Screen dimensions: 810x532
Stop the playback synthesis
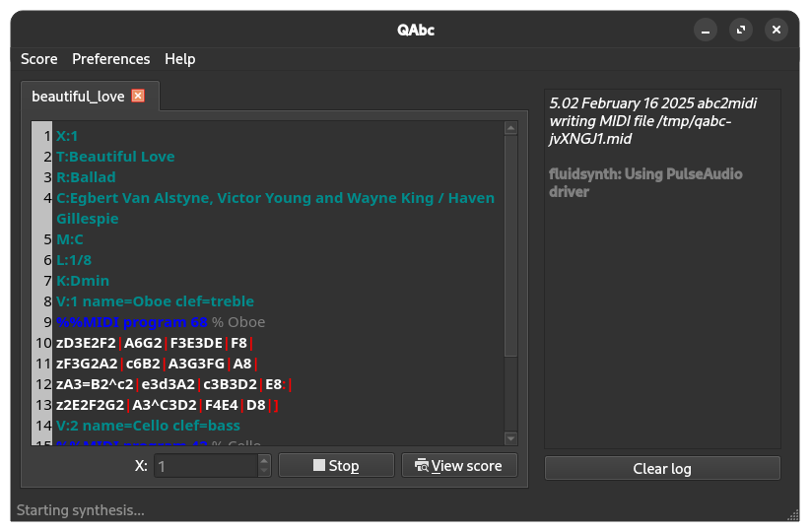click(336, 466)
